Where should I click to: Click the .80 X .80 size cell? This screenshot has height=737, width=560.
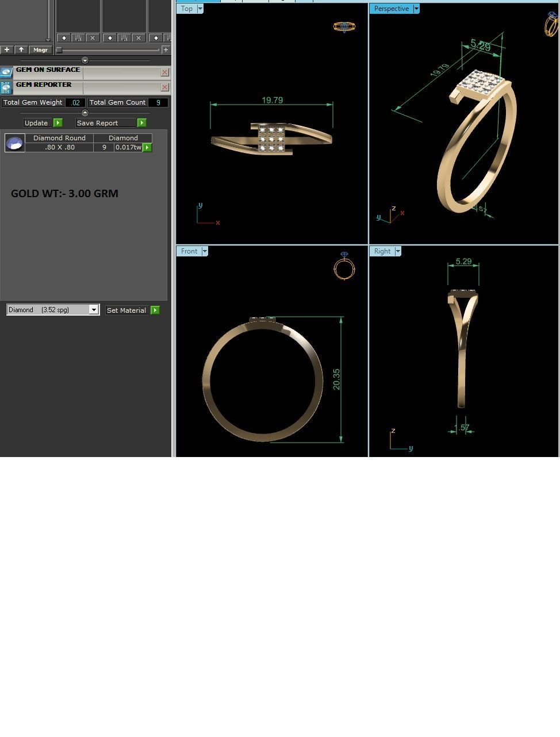point(59,147)
